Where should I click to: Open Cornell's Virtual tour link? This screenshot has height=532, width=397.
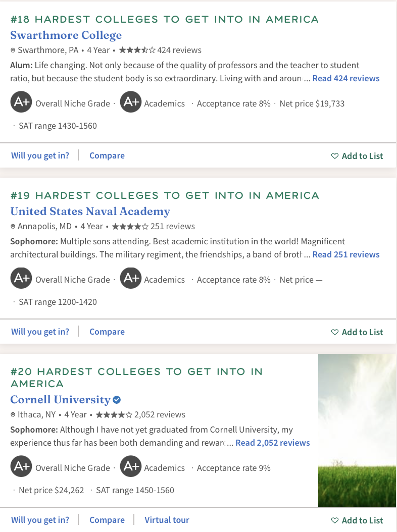[x=167, y=520]
